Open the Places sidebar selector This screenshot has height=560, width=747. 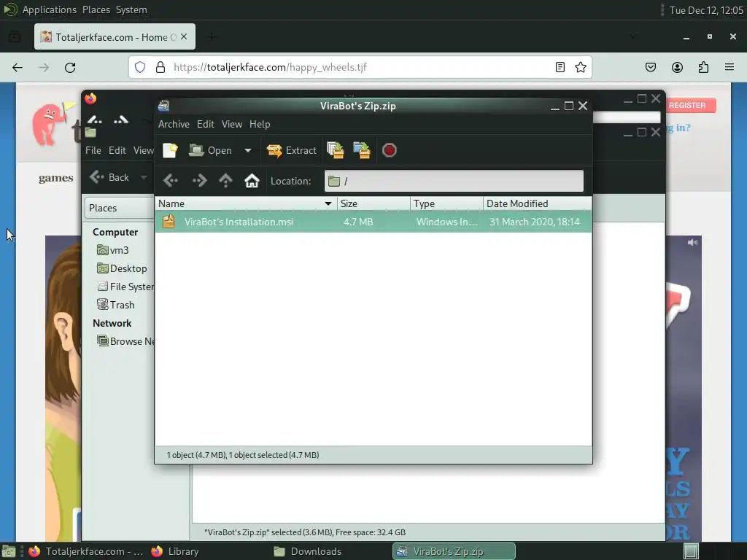pos(120,208)
